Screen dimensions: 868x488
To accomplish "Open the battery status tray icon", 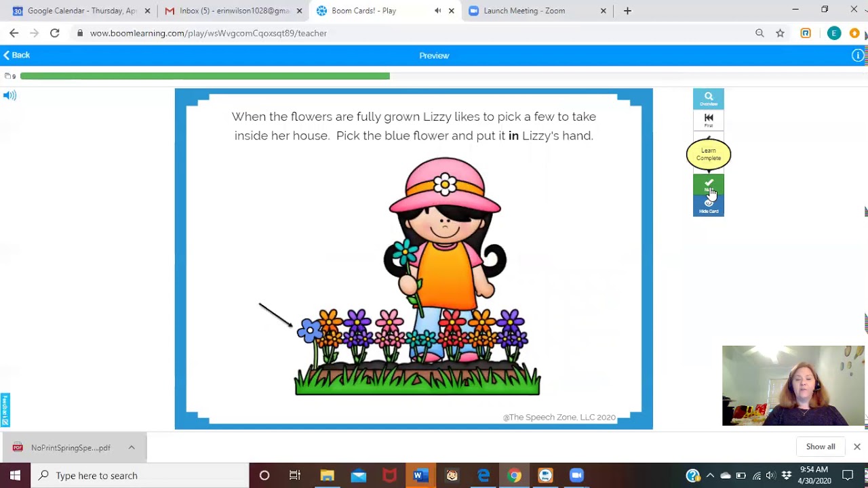I will click(x=741, y=476).
